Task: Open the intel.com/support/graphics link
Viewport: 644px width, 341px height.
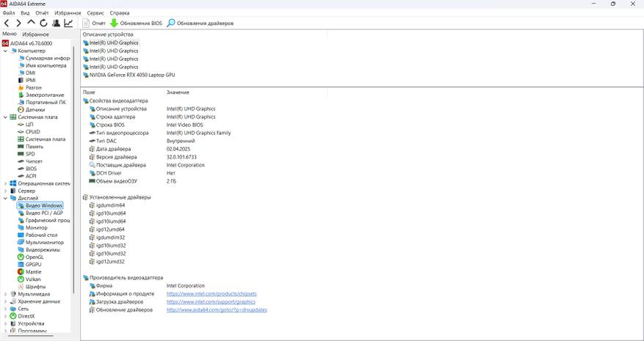Action: 211,302
